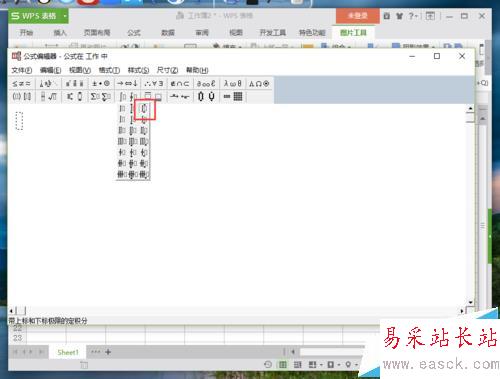Open the fraction and radical templates
This screenshot has width=500, height=379.
tap(48, 97)
